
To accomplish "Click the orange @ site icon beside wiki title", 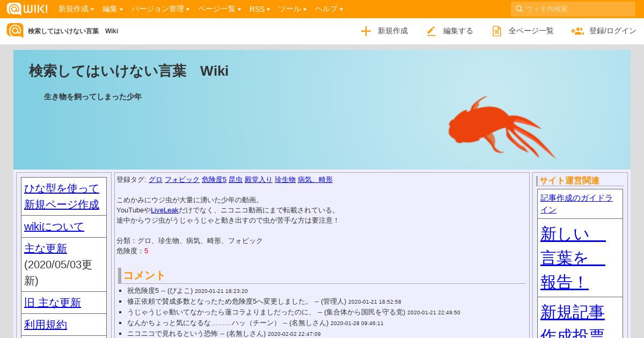I will [15, 31].
